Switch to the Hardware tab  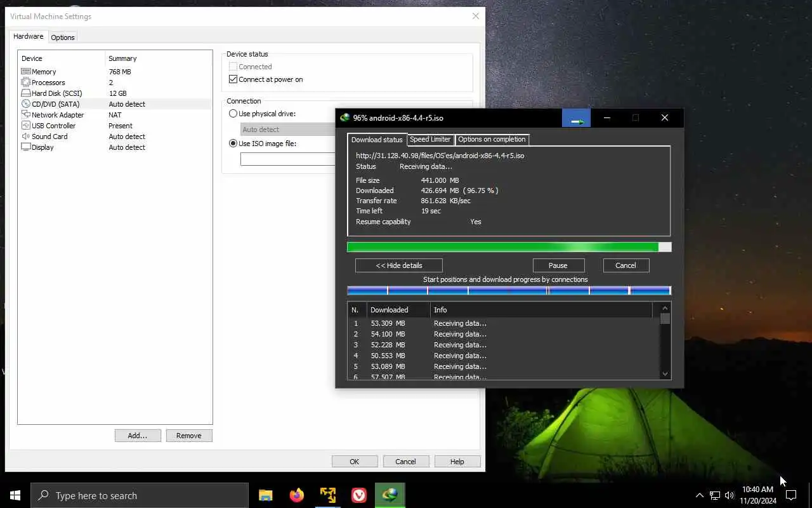pos(29,37)
